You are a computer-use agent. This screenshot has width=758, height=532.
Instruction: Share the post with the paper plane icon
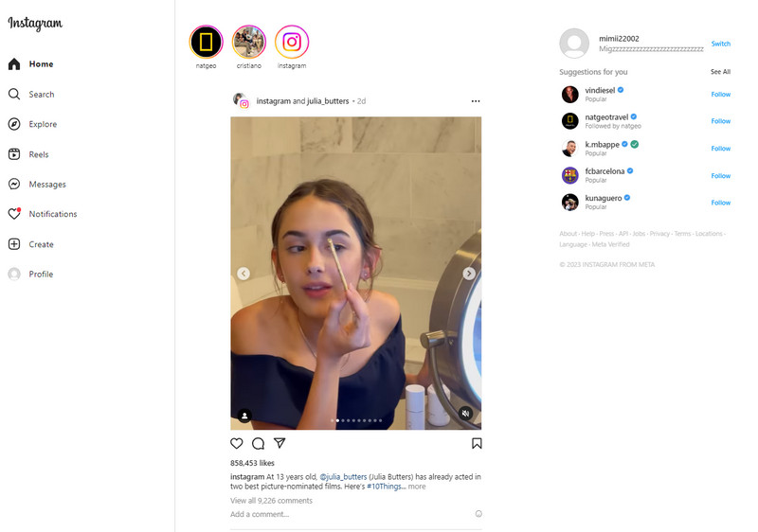(x=280, y=443)
